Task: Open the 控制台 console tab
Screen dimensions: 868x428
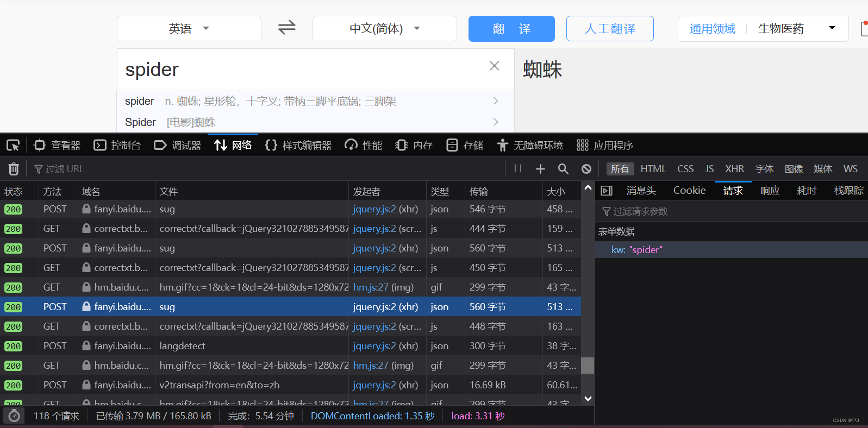Action: (x=117, y=145)
